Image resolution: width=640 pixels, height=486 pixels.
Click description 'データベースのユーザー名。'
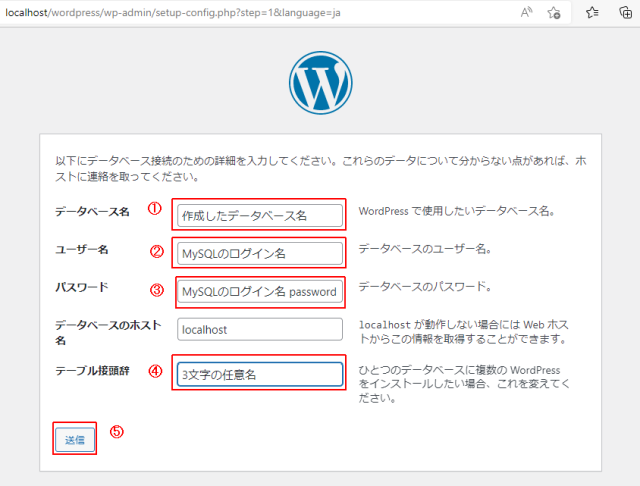425,249
